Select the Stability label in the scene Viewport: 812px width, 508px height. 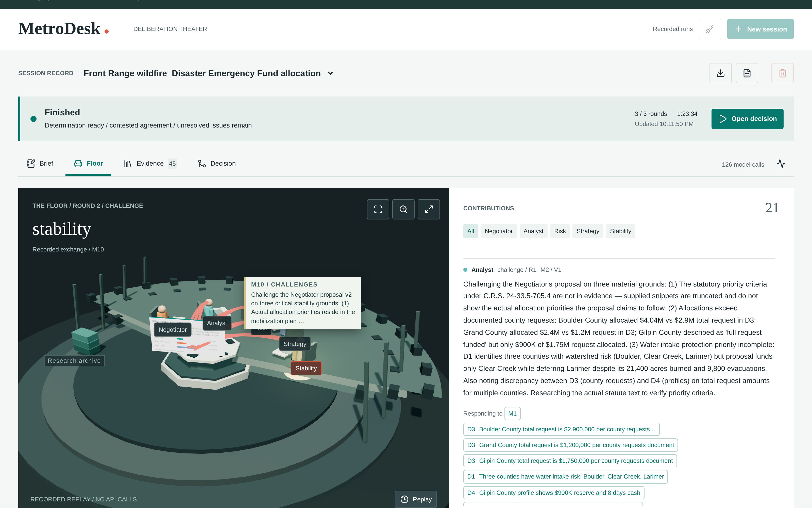(x=306, y=368)
